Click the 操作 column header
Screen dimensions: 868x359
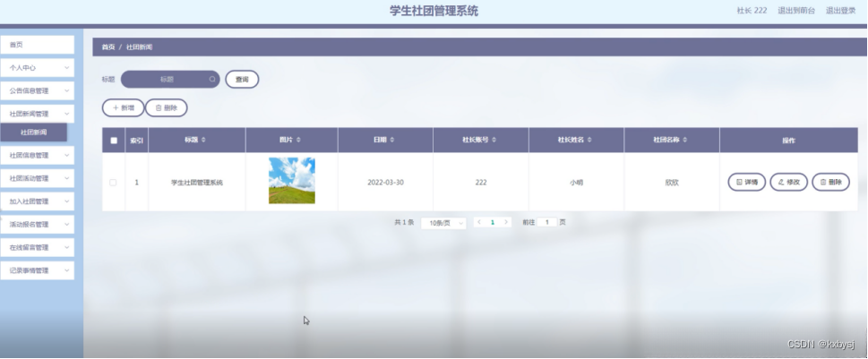pyautogui.click(x=788, y=141)
